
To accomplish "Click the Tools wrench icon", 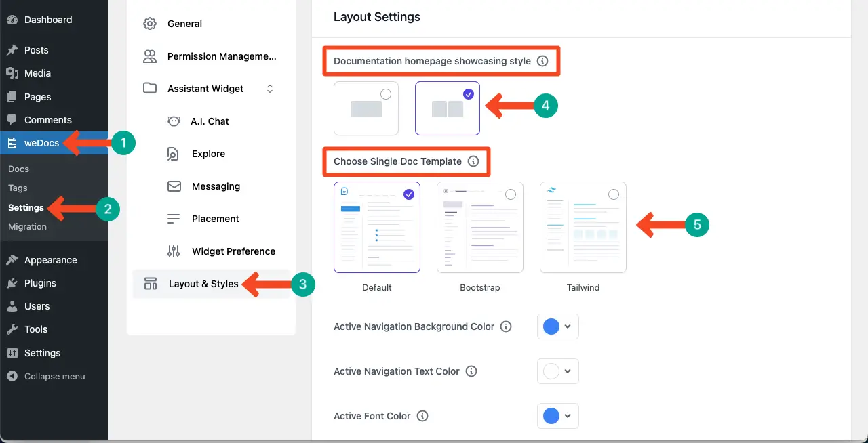I will tap(12, 329).
